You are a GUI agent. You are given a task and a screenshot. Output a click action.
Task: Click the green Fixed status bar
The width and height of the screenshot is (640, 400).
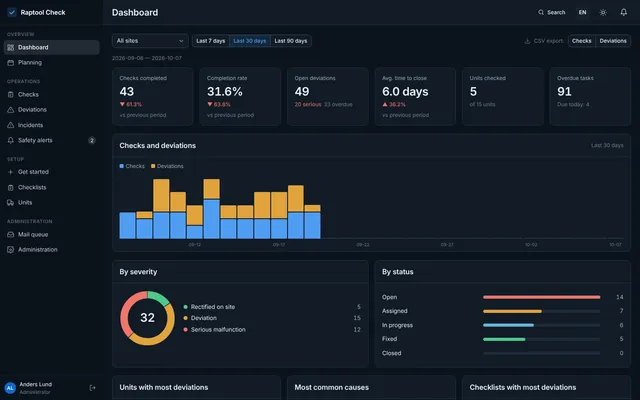tap(504, 339)
